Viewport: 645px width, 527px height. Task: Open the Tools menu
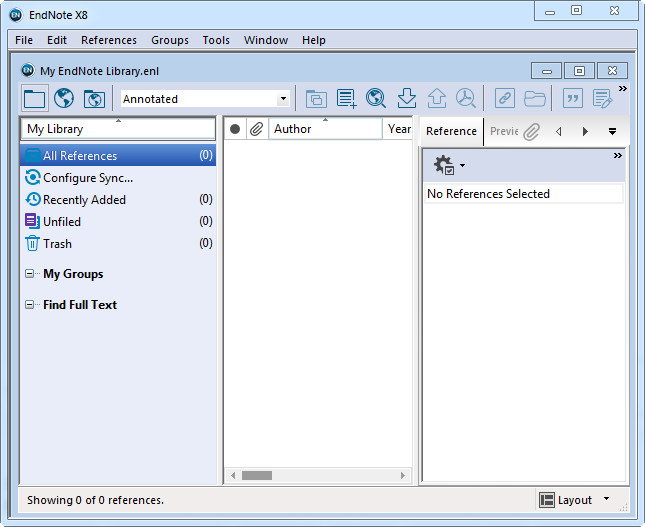pos(216,40)
